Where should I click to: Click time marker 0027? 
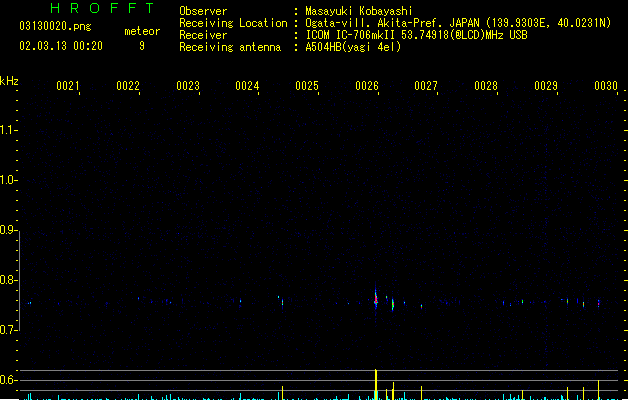point(426,86)
